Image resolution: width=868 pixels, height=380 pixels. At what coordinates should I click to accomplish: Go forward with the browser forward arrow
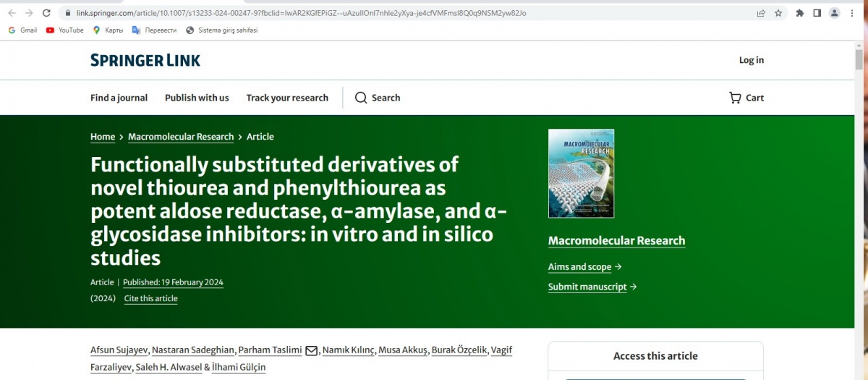pos(29,13)
